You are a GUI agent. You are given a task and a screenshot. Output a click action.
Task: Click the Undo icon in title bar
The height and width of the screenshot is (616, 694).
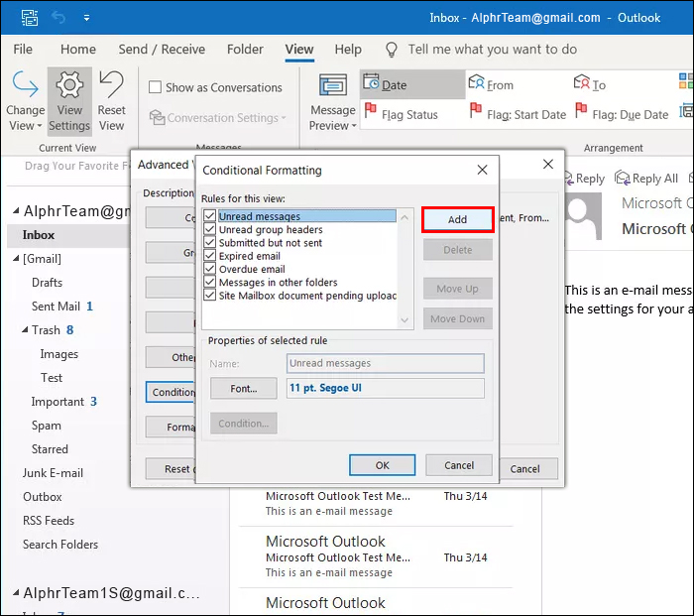coord(58,18)
